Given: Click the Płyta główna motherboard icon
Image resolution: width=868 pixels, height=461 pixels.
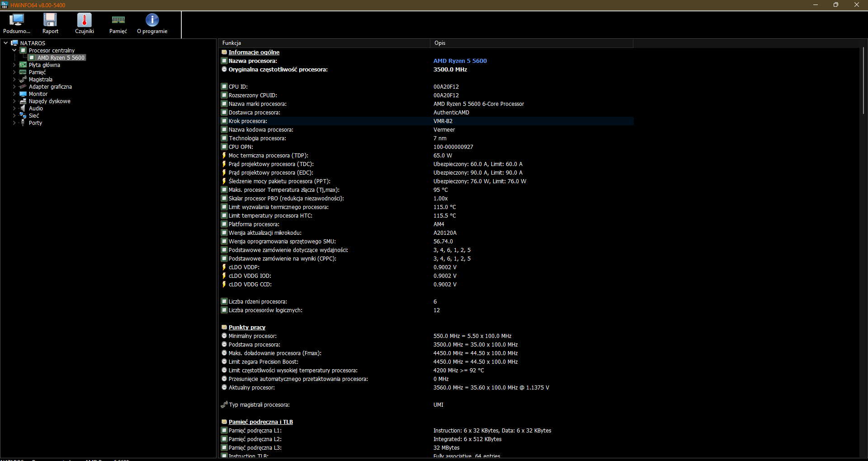Looking at the screenshot, I should 23,65.
